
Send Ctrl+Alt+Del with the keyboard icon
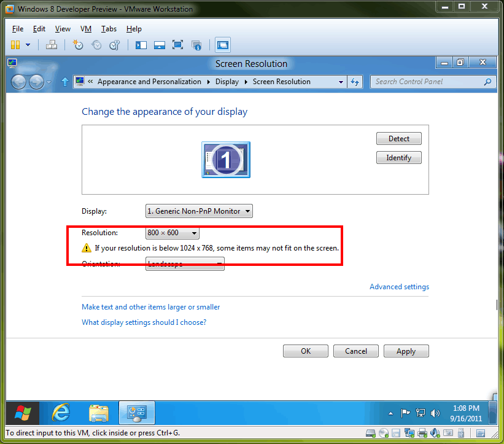[x=52, y=45]
